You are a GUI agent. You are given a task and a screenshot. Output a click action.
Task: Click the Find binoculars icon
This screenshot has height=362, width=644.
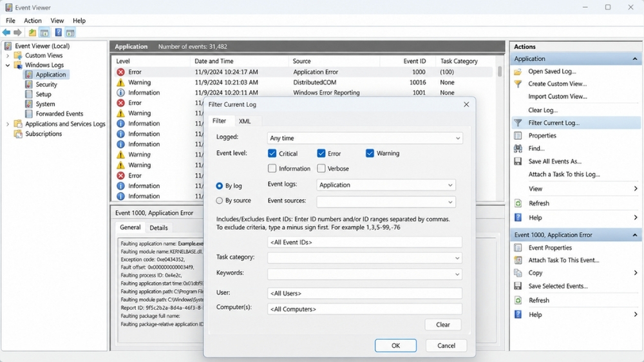[x=518, y=148]
